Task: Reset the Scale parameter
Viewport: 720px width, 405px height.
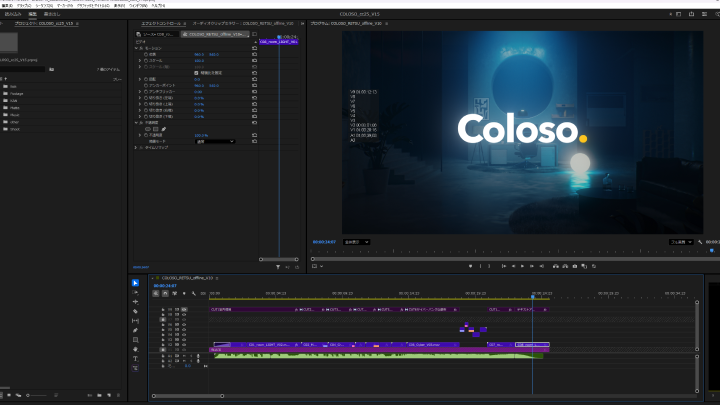Action: (254, 61)
